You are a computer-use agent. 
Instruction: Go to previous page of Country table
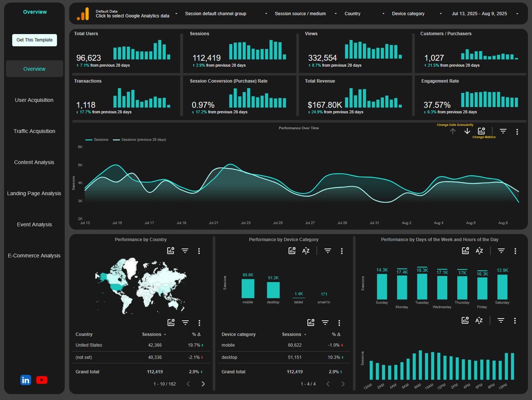tap(188, 384)
